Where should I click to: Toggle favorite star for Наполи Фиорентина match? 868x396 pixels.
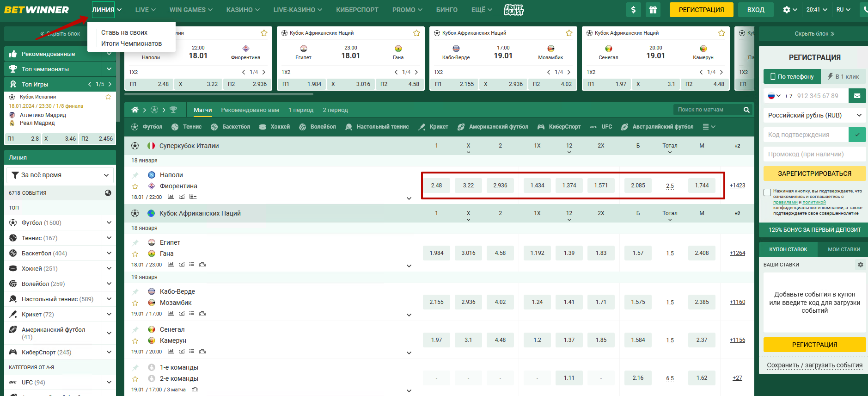pos(135,186)
